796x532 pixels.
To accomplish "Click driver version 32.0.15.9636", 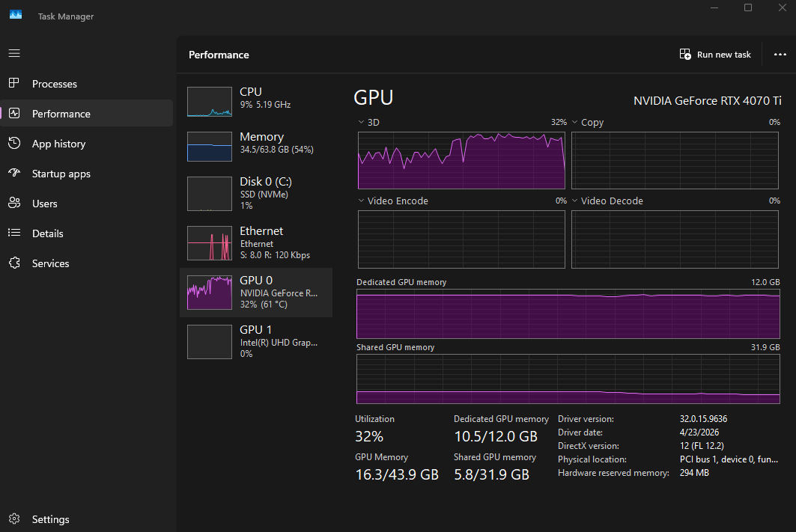I will (x=704, y=419).
